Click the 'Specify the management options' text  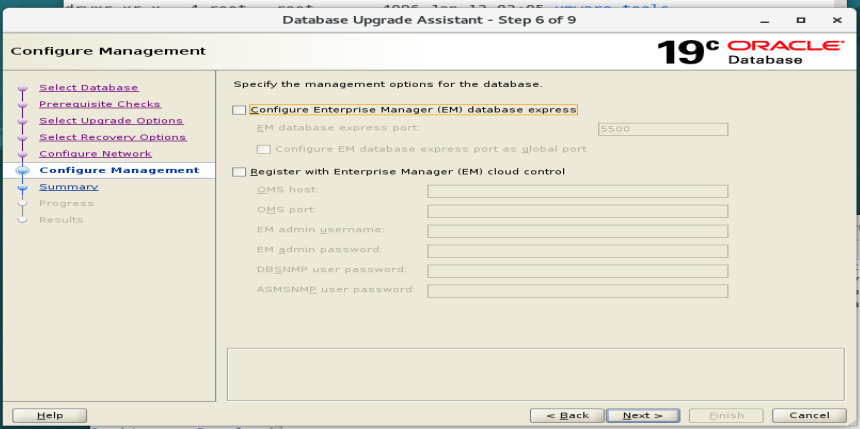388,84
